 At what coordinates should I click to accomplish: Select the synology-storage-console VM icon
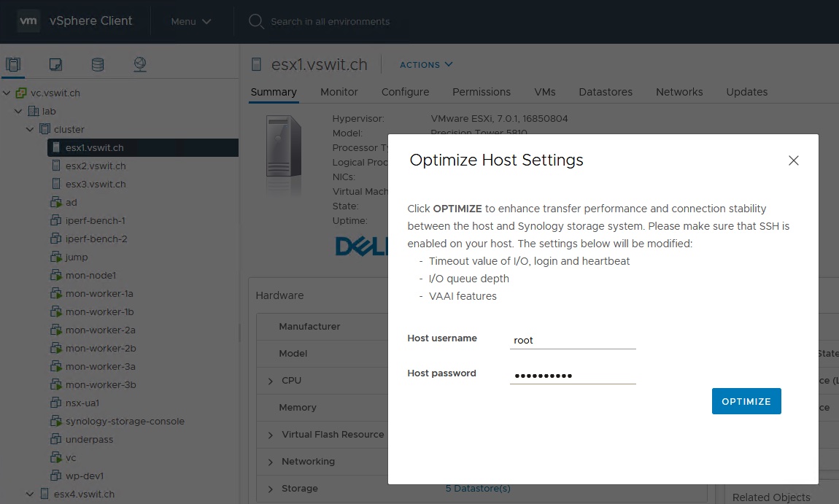[56, 422]
